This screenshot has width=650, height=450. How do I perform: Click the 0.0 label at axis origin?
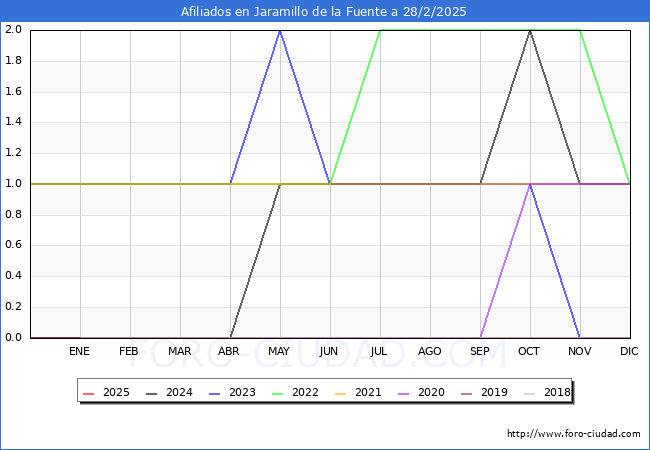14,338
